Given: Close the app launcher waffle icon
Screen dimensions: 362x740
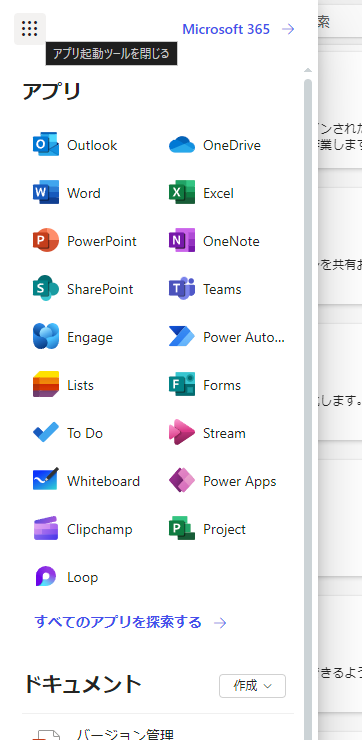Looking at the screenshot, I should coord(30,29).
